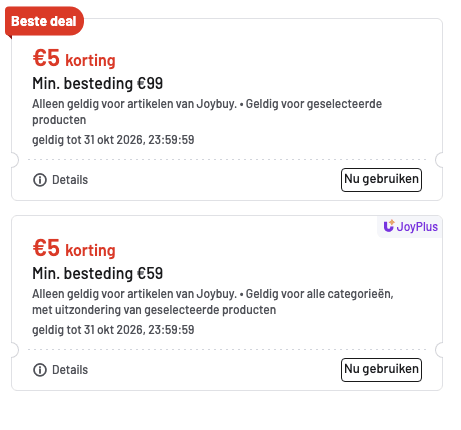This screenshot has height=430, width=461.
Task: Select the €5 korting heading in first coupon
Action: [x=74, y=59]
